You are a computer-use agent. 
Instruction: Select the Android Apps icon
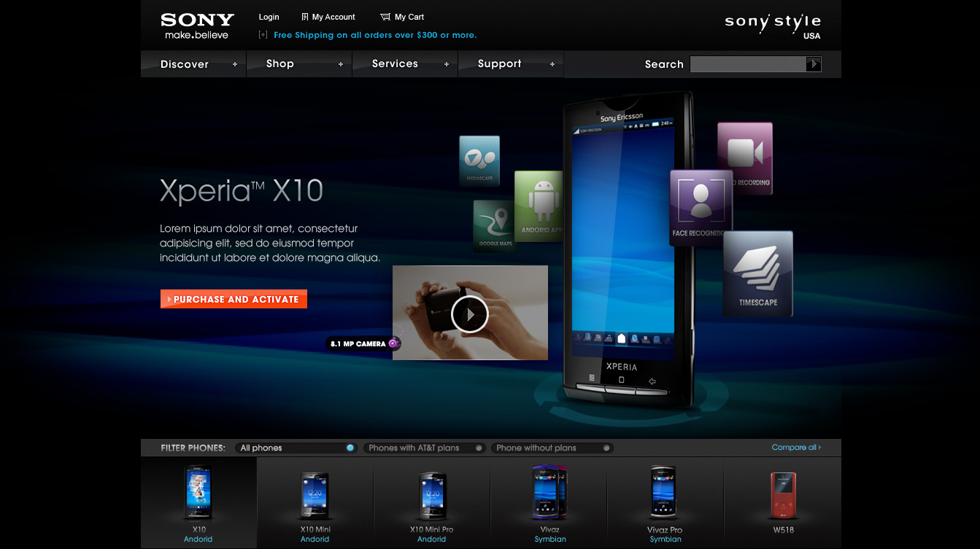point(539,206)
